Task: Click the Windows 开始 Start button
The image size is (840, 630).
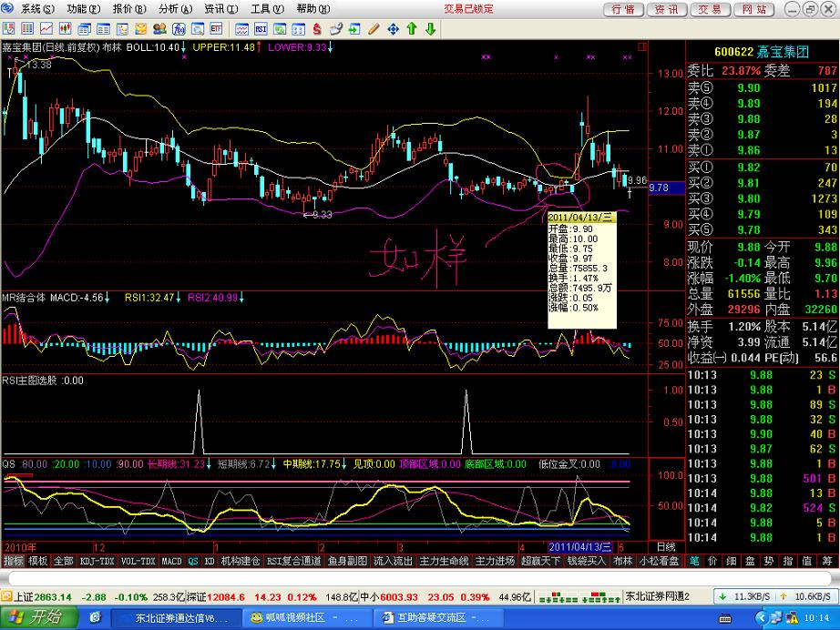Action: 39,617
